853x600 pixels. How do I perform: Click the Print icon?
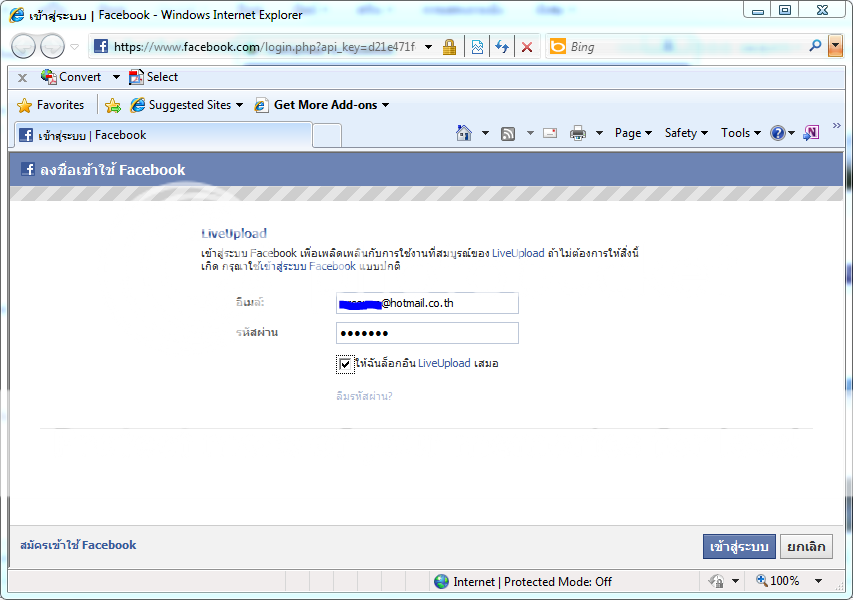click(578, 133)
